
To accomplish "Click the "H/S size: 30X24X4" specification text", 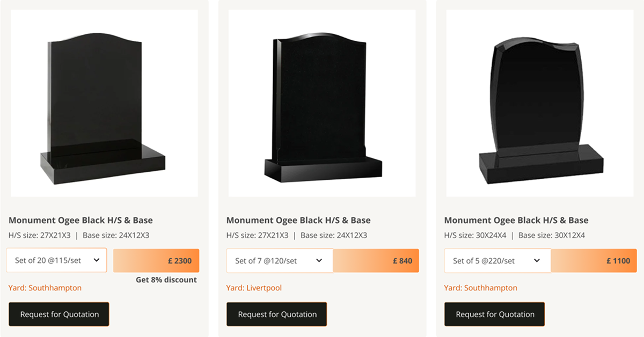I will tap(475, 235).
